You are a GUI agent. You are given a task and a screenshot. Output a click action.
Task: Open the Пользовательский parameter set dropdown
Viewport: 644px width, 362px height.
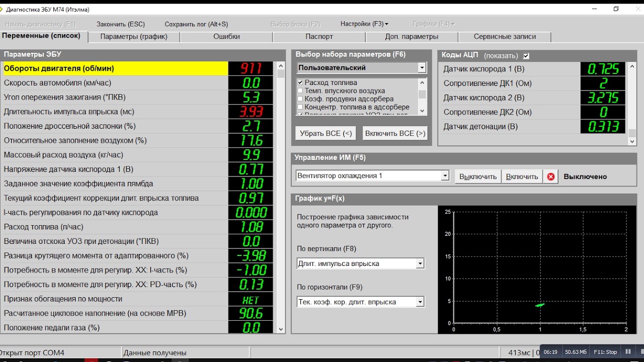(x=422, y=68)
